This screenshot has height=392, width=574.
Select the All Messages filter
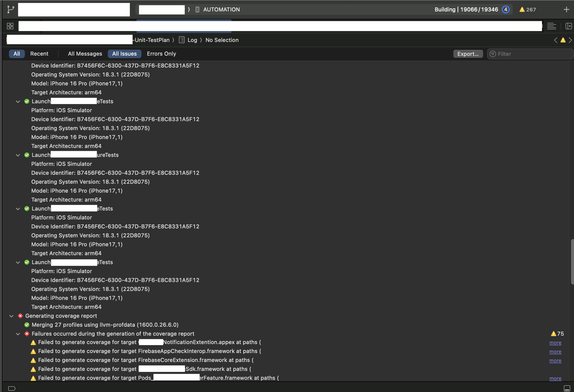click(85, 54)
